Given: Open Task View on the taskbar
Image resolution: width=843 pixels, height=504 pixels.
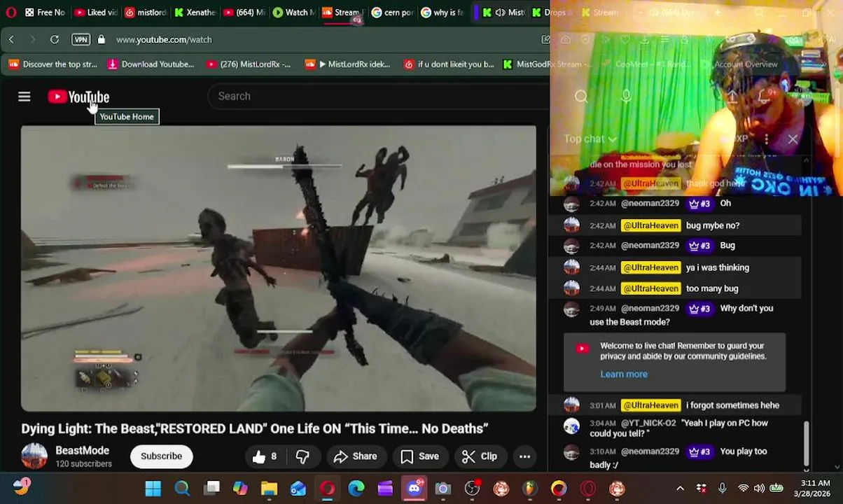Looking at the screenshot, I should (x=211, y=488).
